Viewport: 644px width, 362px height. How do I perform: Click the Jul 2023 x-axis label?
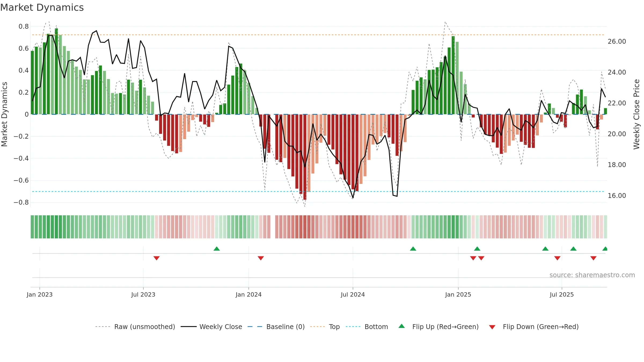click(x=143, y=294)
